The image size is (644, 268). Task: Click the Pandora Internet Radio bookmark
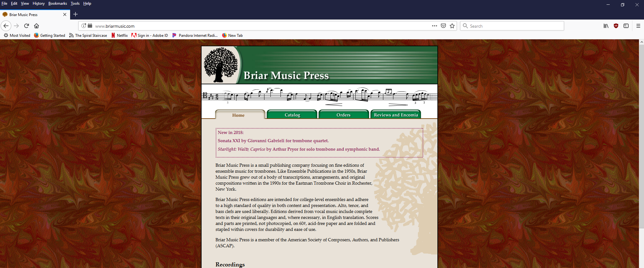click(195, 35)
